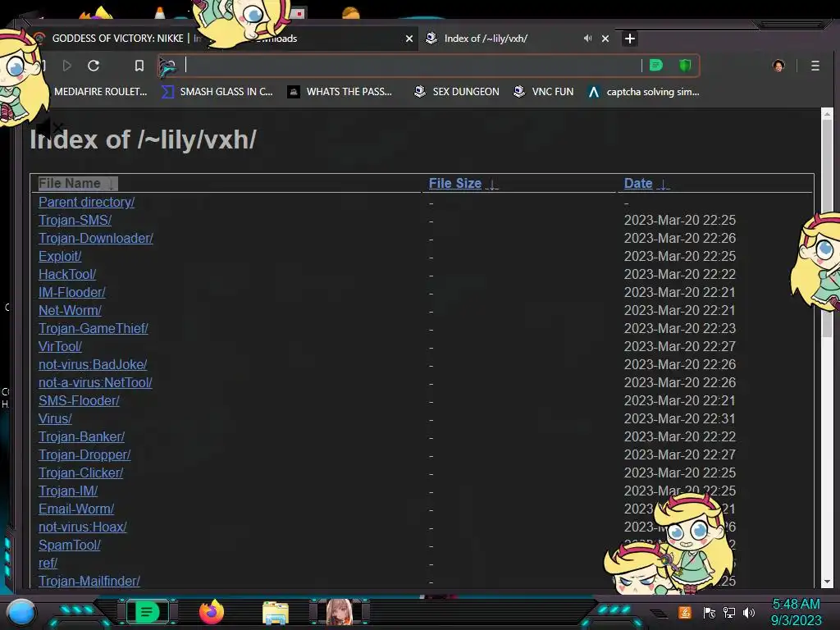
Task: Open the Trojan-GameThief/ folder link
Action: [x=94, y=328]
